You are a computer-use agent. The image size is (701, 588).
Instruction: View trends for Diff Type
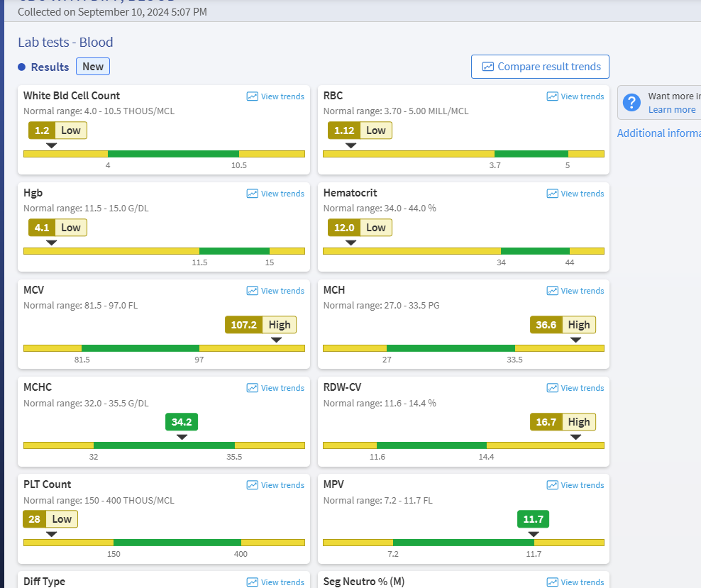pos(275,582)
